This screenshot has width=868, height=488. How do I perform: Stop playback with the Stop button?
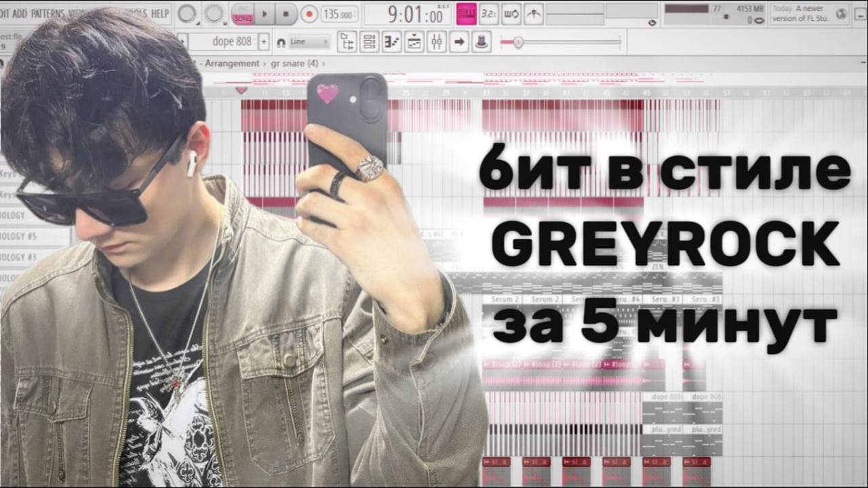pyautogui.click(x=285, y=14)
